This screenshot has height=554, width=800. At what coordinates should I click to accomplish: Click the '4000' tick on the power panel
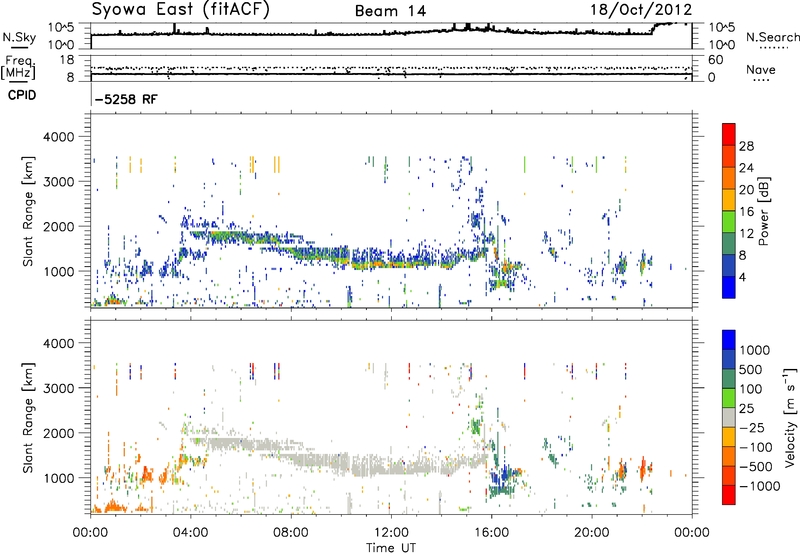click(59, 137)
